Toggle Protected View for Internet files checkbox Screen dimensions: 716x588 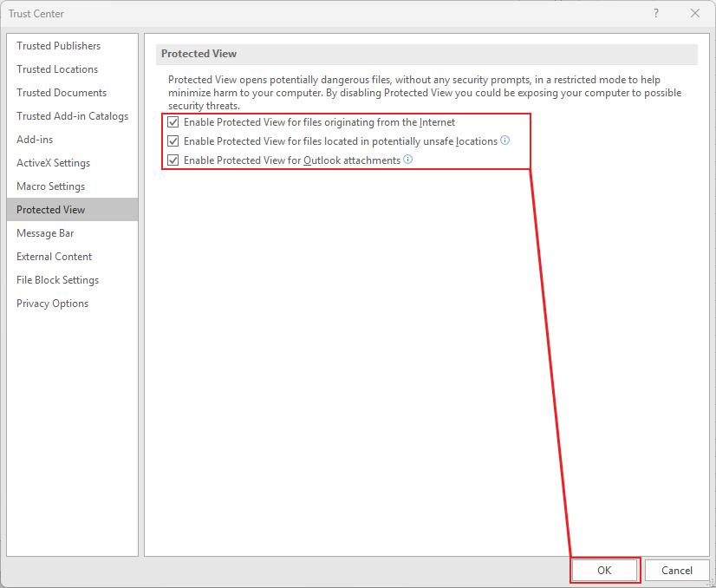click(173, 122)
